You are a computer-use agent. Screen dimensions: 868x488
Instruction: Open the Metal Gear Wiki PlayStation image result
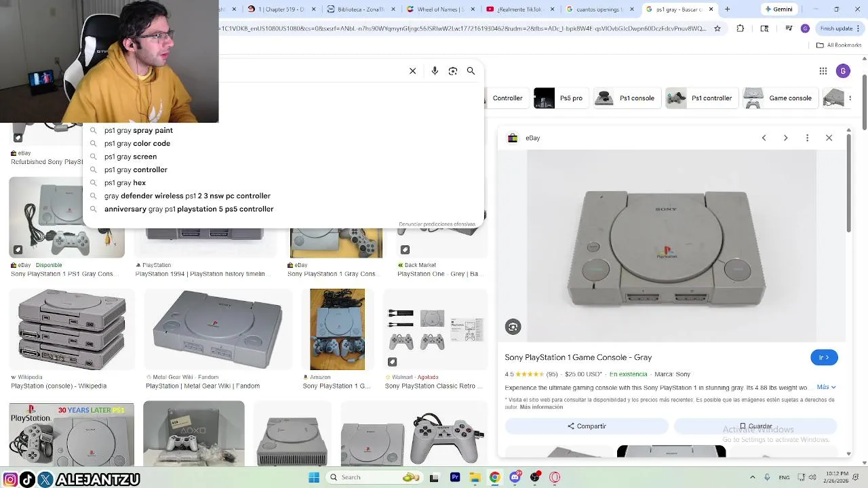[x=218, y=329]
